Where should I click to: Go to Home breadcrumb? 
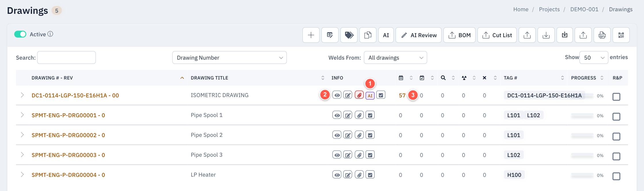tap(521, 9)
